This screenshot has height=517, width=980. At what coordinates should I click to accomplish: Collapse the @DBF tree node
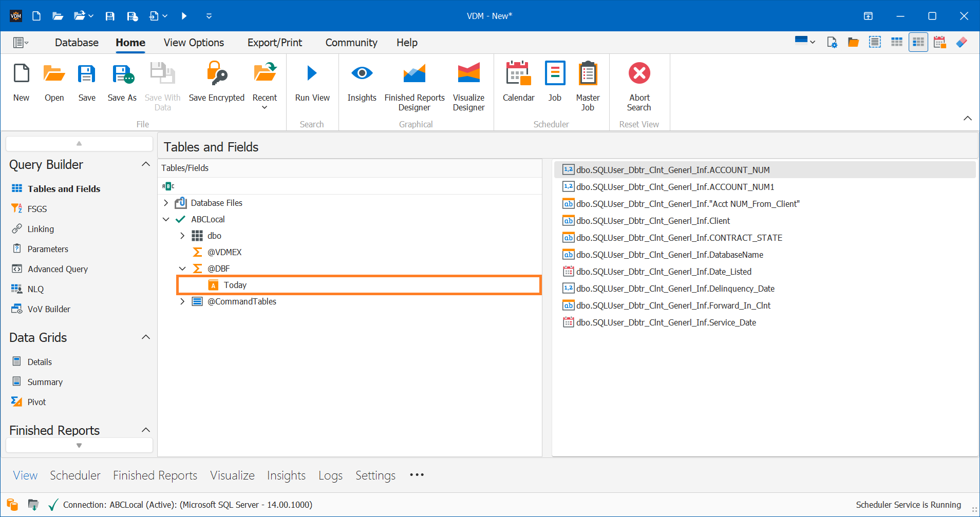coord(182,269)
